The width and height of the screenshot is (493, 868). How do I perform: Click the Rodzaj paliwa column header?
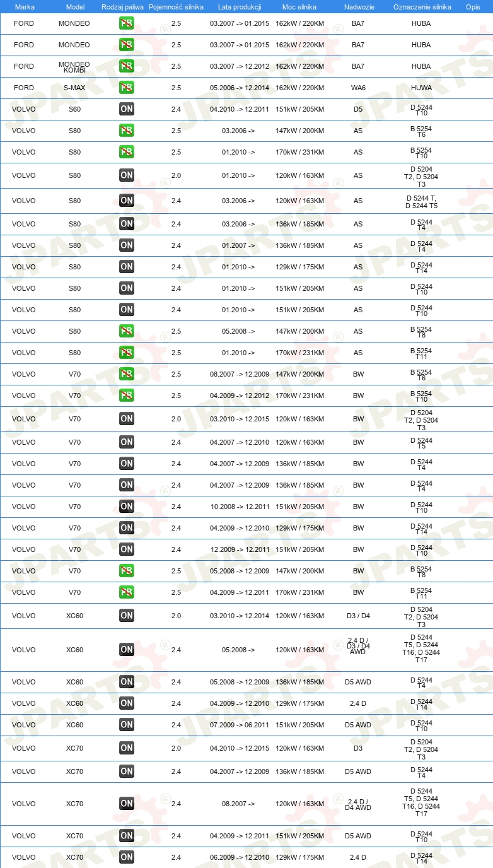[123, 6]
